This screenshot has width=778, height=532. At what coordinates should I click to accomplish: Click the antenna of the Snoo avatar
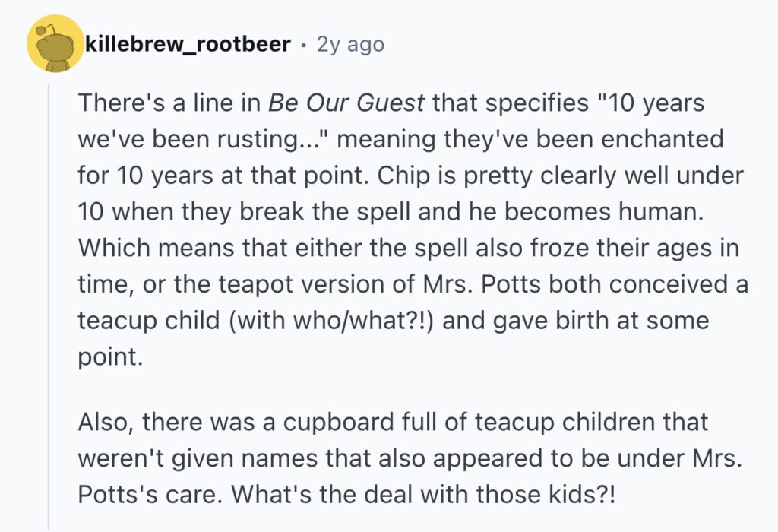tap(45, 30)
